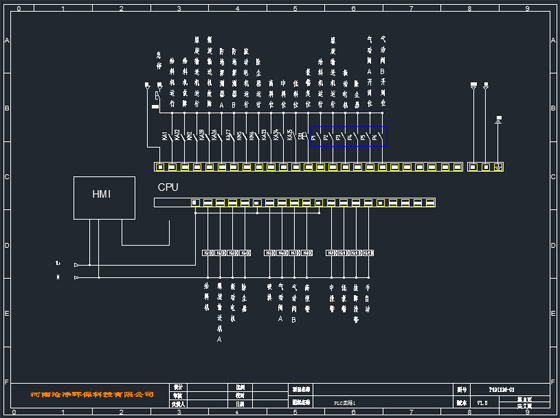The width and height of the screenshot is (560, 418).
Task: Click the CPU label text
Action: coord(168,187)
